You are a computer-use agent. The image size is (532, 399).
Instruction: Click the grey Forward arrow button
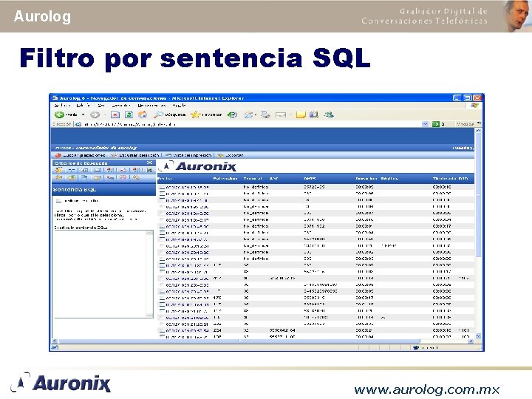point(95,115)
